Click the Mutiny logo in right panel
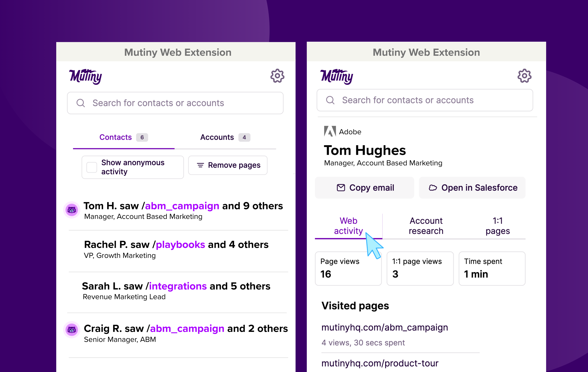 pos(337,76)
